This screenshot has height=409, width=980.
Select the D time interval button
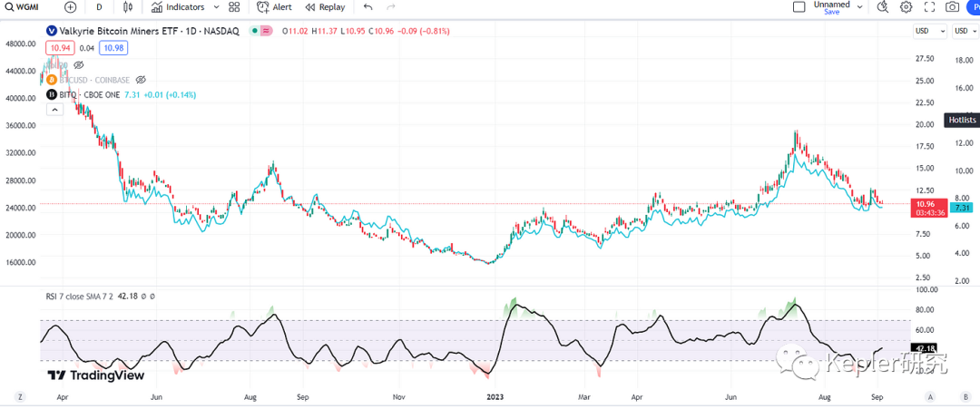point(100,7)
